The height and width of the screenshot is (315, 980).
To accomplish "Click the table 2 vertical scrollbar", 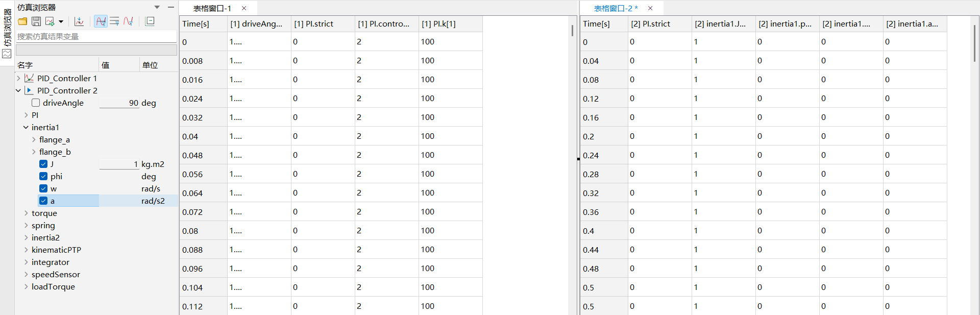I will (974, 43).
